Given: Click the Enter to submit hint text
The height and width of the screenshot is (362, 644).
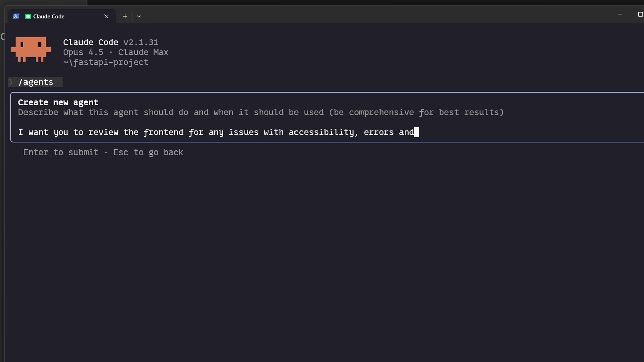Looking at the screenshot, I should click(x=60, y=153).
